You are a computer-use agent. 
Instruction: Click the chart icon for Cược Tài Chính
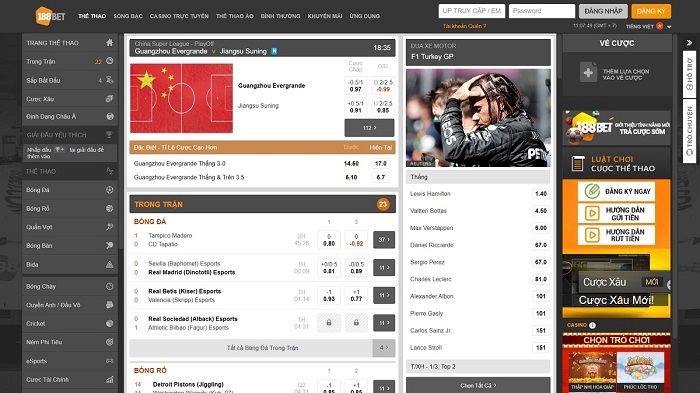109,380
